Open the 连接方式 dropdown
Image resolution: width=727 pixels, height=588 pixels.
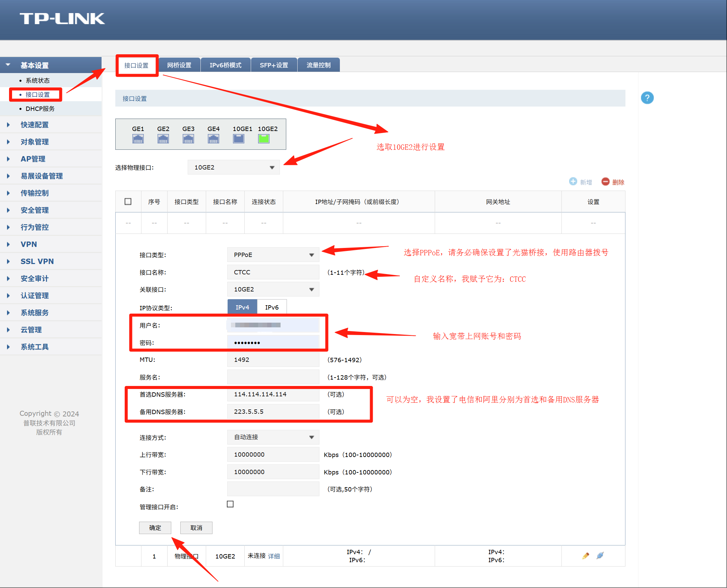tap(273, 437)
